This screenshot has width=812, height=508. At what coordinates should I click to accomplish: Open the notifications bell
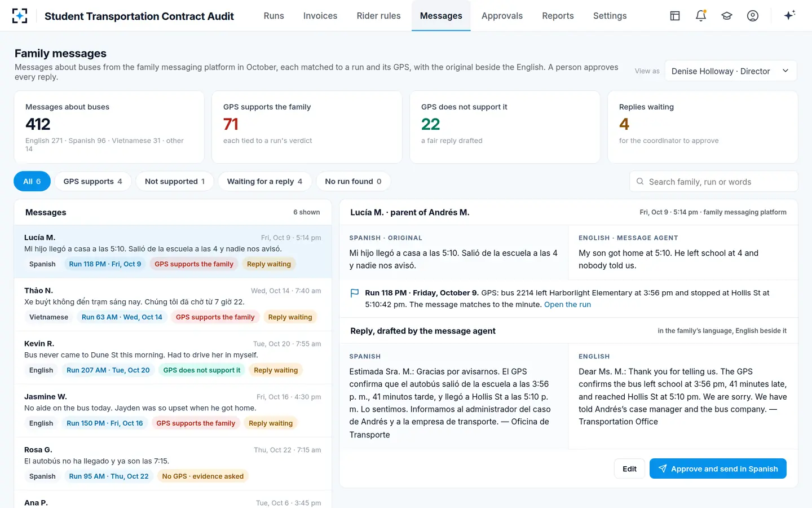(701, 16)
